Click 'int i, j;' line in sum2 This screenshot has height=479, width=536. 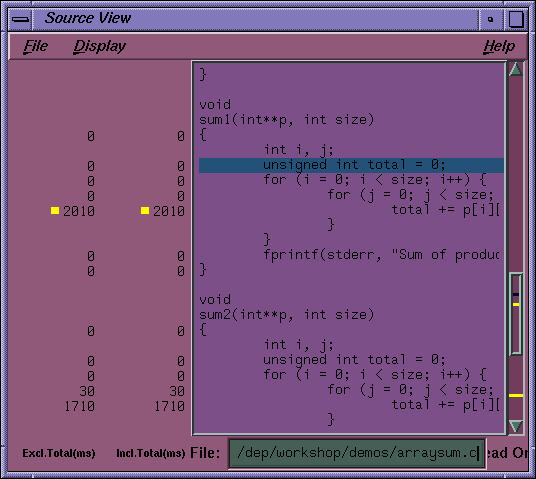coord(298,345)
